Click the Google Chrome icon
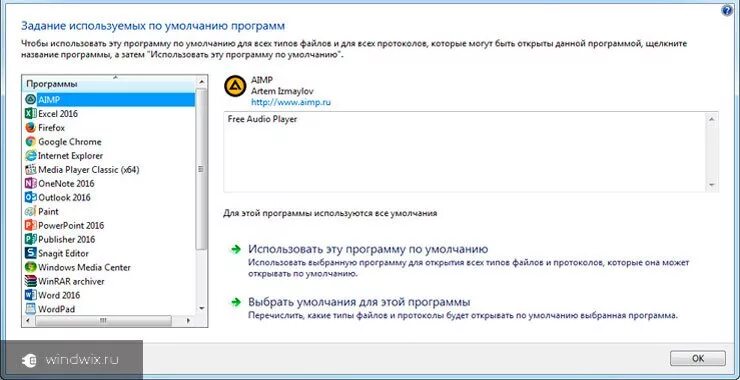This screenshot has width=740, height=380. (31, 142)
